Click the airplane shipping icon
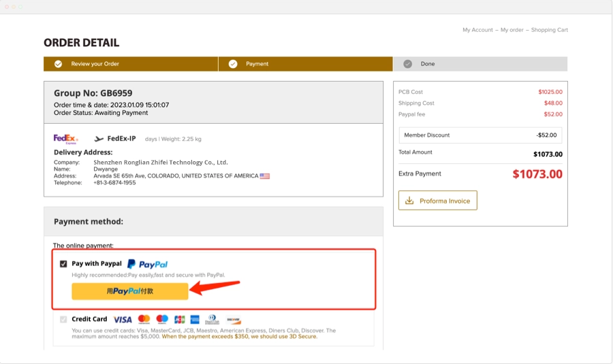This screenshot has width=613, height=364. pos(99,139)
